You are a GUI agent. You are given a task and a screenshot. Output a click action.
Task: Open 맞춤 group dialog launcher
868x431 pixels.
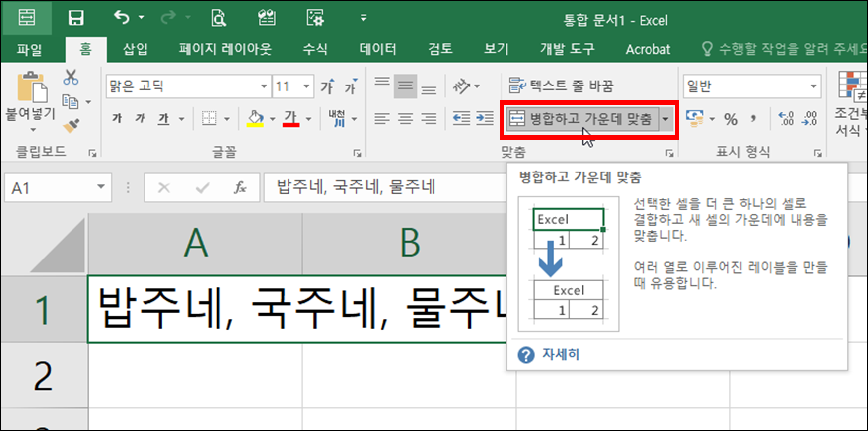[x=669, y=153]
